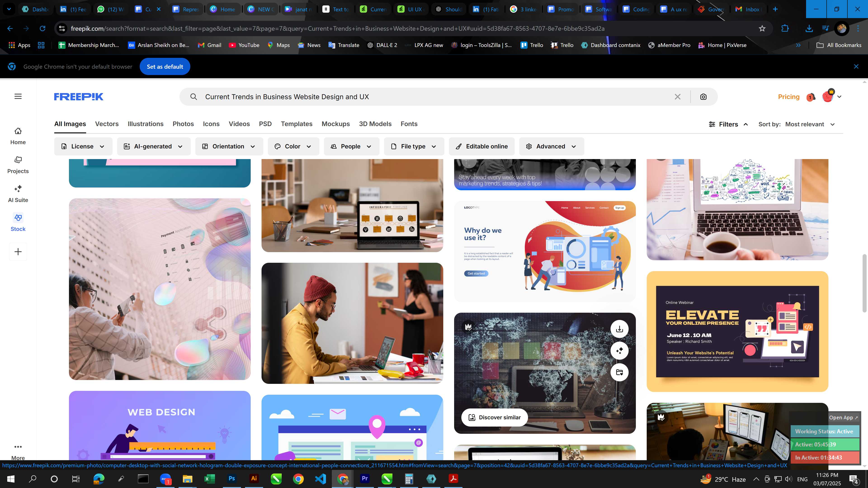The image size is (868, 488).
Task: Expand the Advanced filter dropdown
Action: (551, 146)
